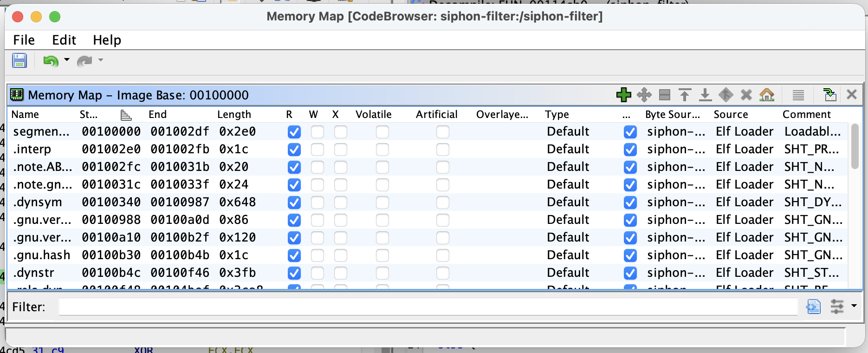Viewport: 868px width, 353px height.
Task: Click the Save icon in toolbar
Action: (x=19, y=60)
